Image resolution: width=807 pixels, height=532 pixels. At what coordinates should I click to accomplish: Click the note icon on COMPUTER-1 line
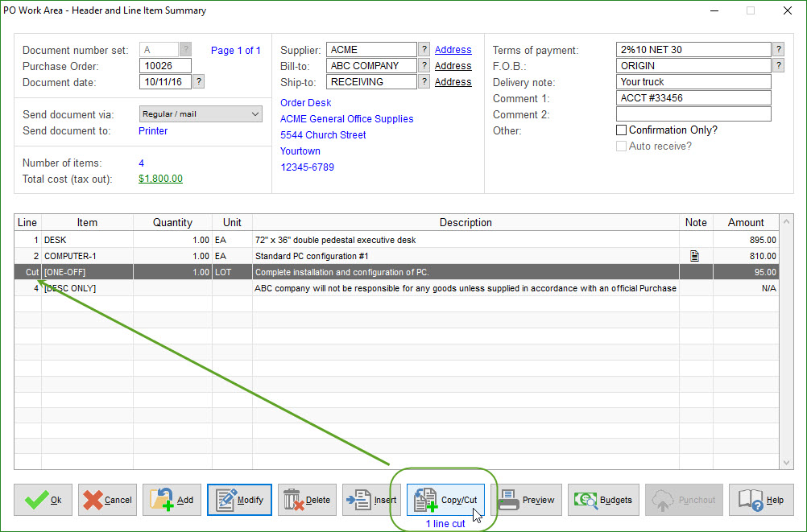695,256
